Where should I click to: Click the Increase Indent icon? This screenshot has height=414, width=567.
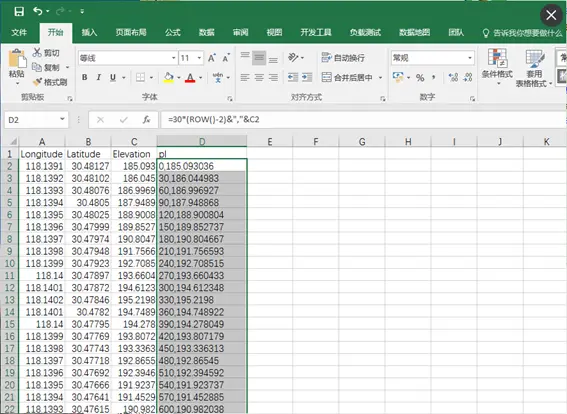point(307,77)
